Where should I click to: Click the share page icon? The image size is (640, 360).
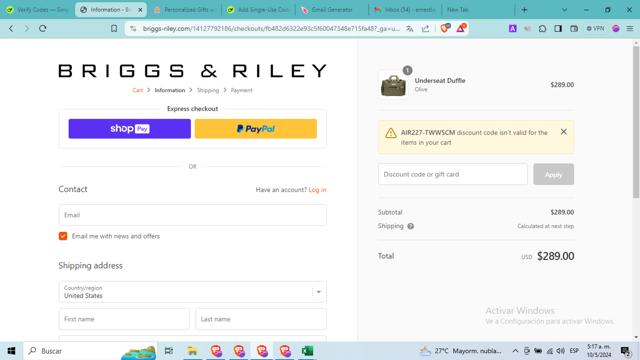pyautogui.click(x=425, y=29)
